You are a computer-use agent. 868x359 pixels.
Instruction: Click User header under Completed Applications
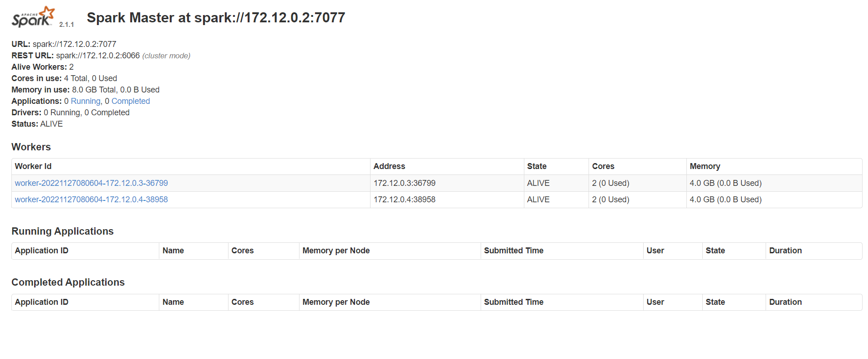(655, 302)
